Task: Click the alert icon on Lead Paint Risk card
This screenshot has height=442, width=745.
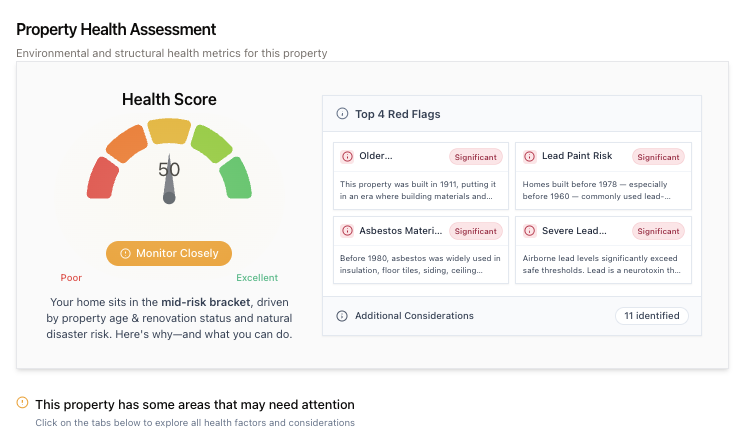Action: point(530,156)
